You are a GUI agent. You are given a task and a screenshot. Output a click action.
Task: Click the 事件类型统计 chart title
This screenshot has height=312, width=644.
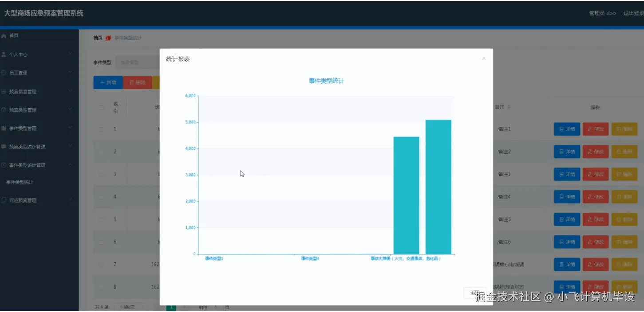[x=327, y=81]
